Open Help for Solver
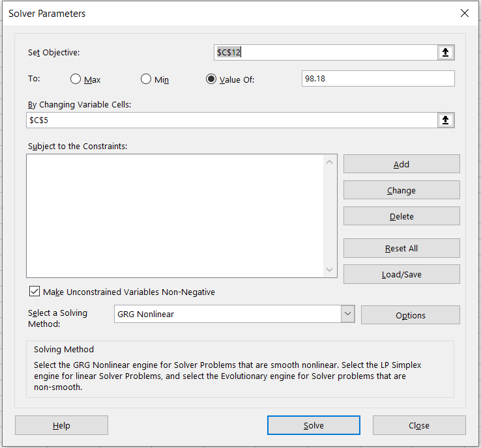Image resolution: width=481 pixels, height=448 pixels. click(x=61, y=425)
